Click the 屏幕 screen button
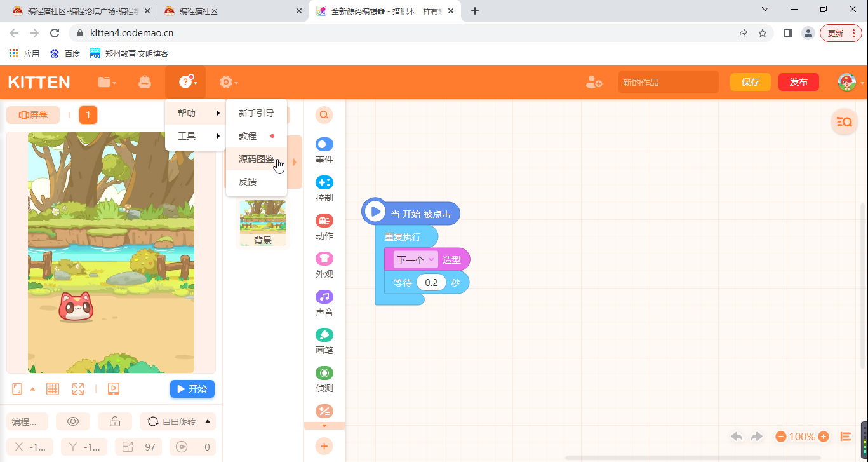Viewport: 868px width, 462px height. (33, 115)
